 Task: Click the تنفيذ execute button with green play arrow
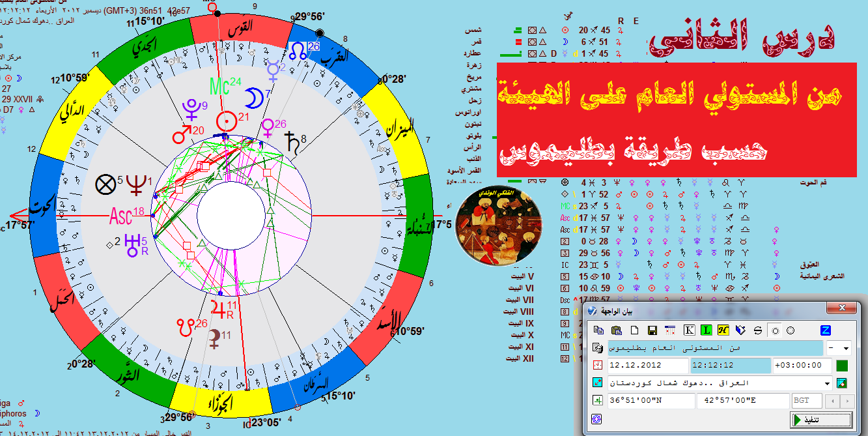(820, 418)
